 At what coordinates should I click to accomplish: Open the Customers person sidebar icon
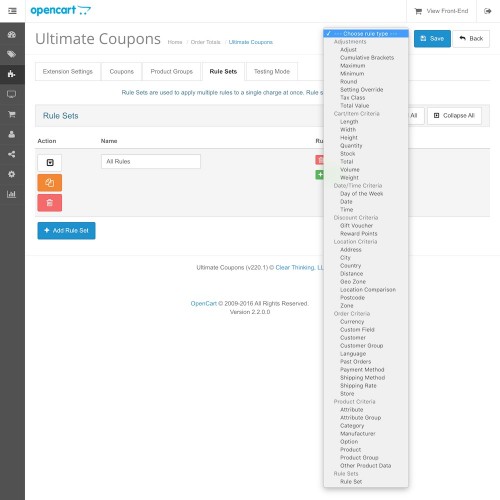click(12, 134)
